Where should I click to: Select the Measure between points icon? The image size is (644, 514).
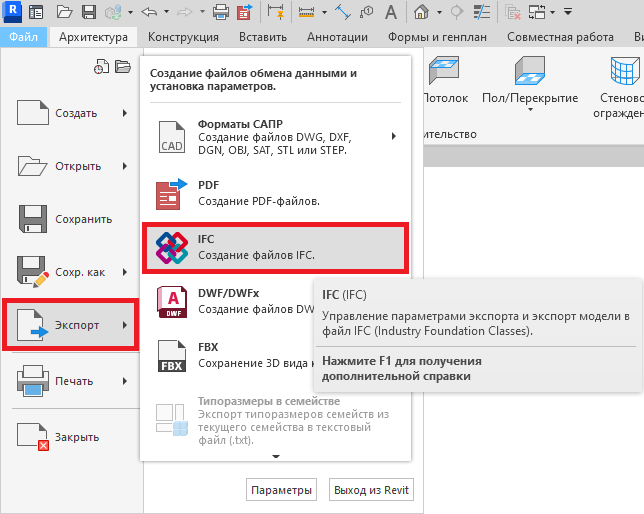coord(306,12)
